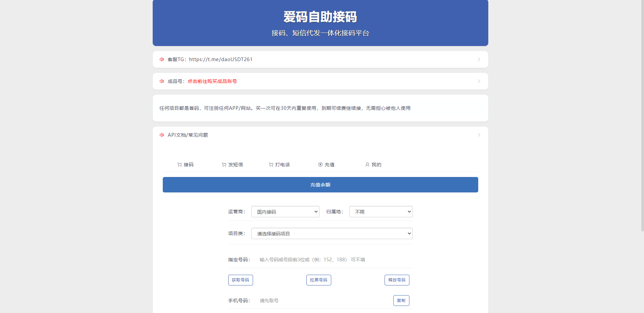The image size is (644, 313).
Task: Focus the 手机号码 field 请先取号
Action: pyautogui.click(x=324, y=301)
